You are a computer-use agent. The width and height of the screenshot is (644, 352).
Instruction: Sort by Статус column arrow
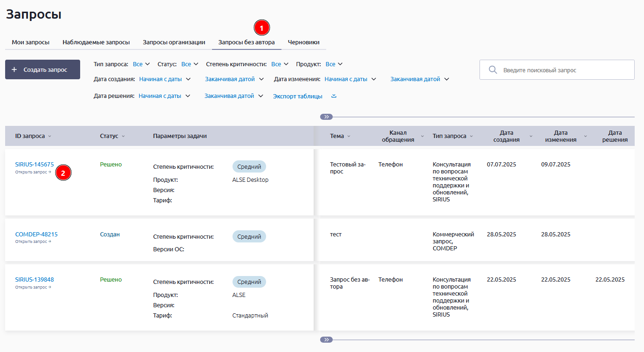123,136
